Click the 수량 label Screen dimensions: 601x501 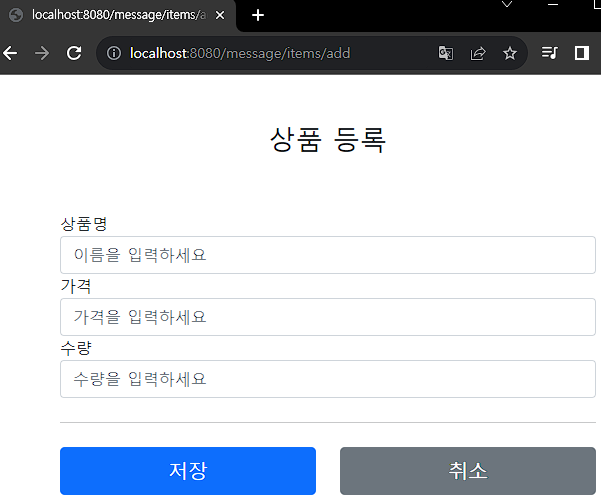[76, 348]
